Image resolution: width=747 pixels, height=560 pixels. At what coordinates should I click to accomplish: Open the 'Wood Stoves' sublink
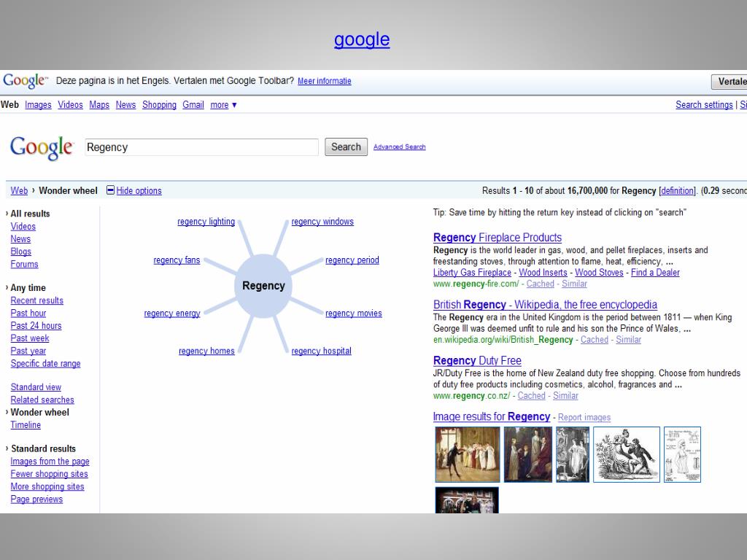(x=599, y=273)
